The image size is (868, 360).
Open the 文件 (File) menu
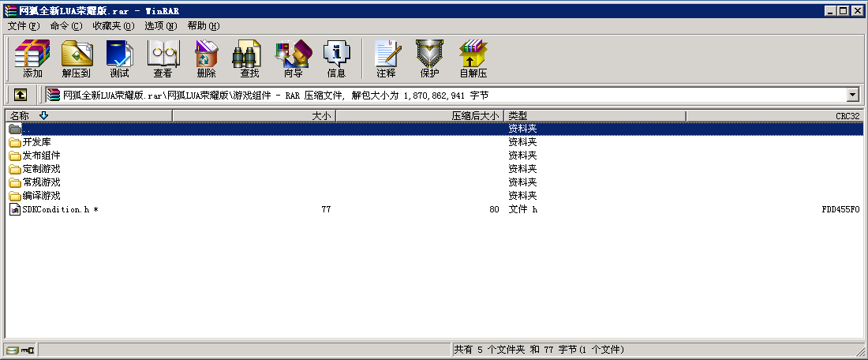point(23,26)
